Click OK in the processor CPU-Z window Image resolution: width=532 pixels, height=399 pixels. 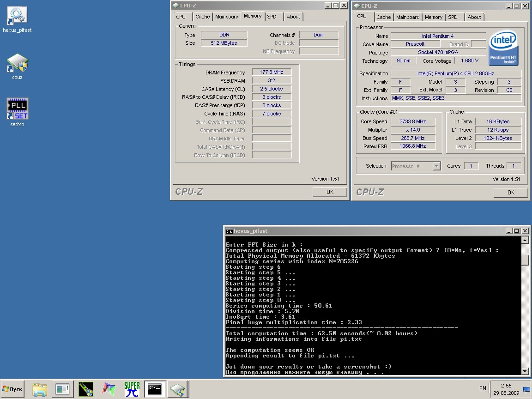511,193
